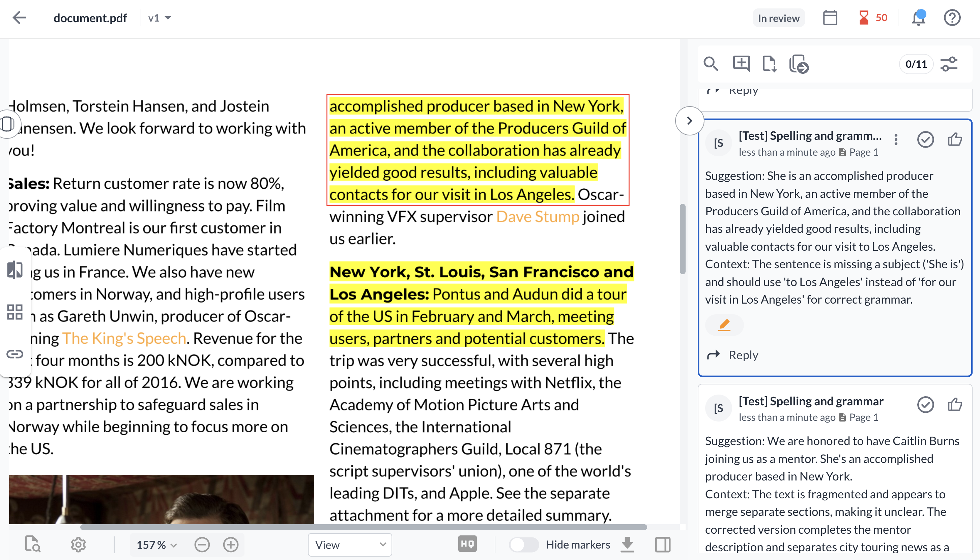
Task: Expand the v1 version dropdown
Action: pos(160,18)
